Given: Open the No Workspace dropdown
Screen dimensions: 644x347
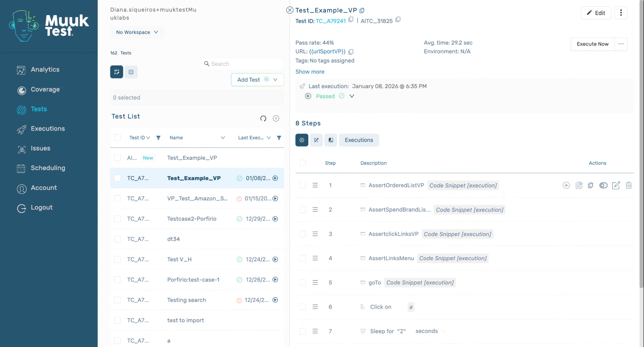Looking at the screenshot, I should (x=137, y=32).
